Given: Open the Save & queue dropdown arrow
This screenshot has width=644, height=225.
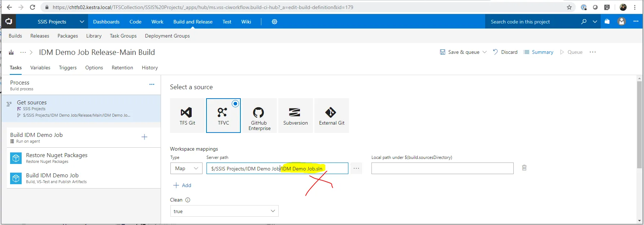Looking at the screenshot, I should pyautogui.click(x=485, y=52).
